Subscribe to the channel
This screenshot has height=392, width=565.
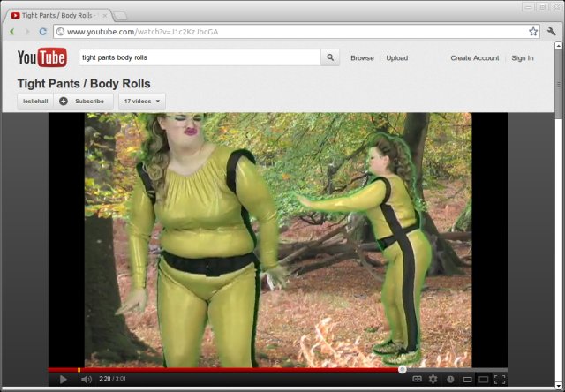coord(83,102)
